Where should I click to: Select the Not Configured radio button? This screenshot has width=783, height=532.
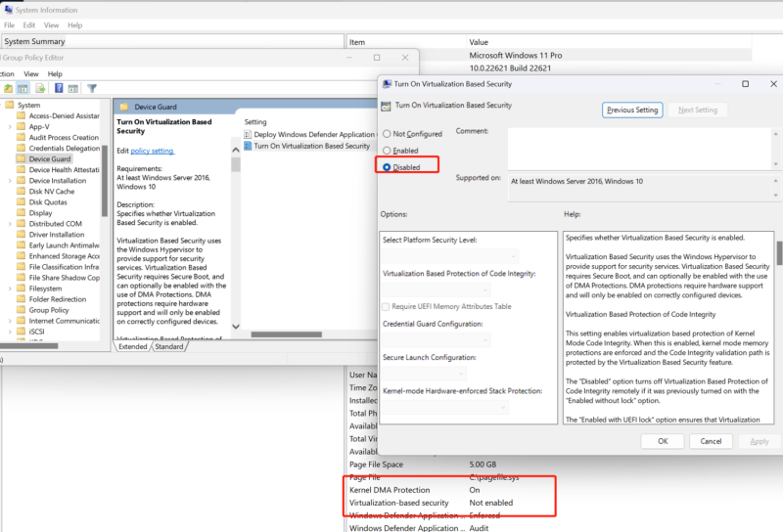pos(388,133)
